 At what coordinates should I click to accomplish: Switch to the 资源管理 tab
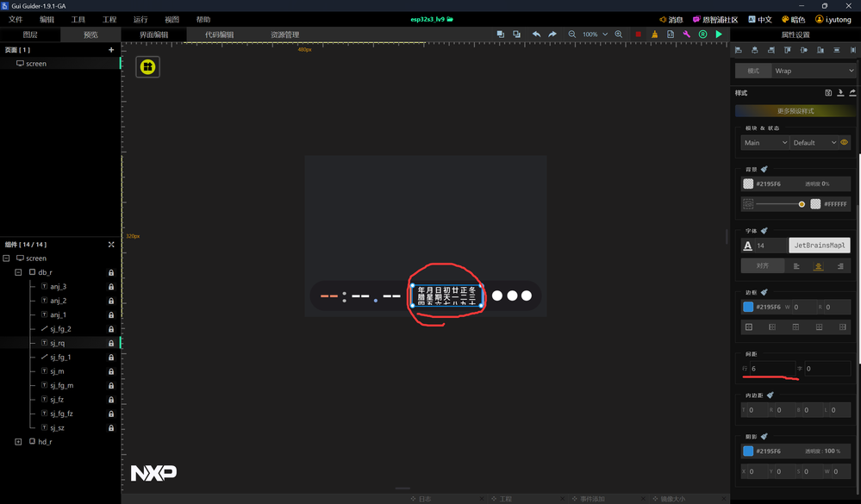[x=284, y=34]
